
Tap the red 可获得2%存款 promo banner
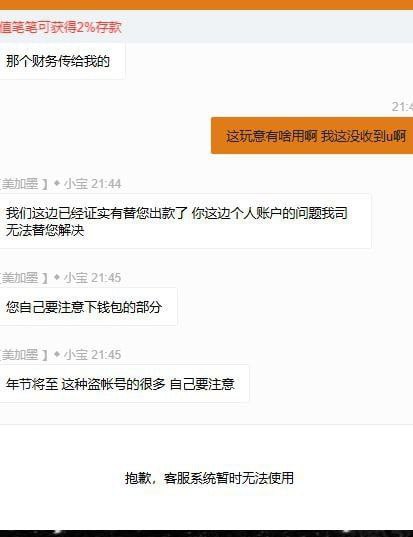[61, 27]
